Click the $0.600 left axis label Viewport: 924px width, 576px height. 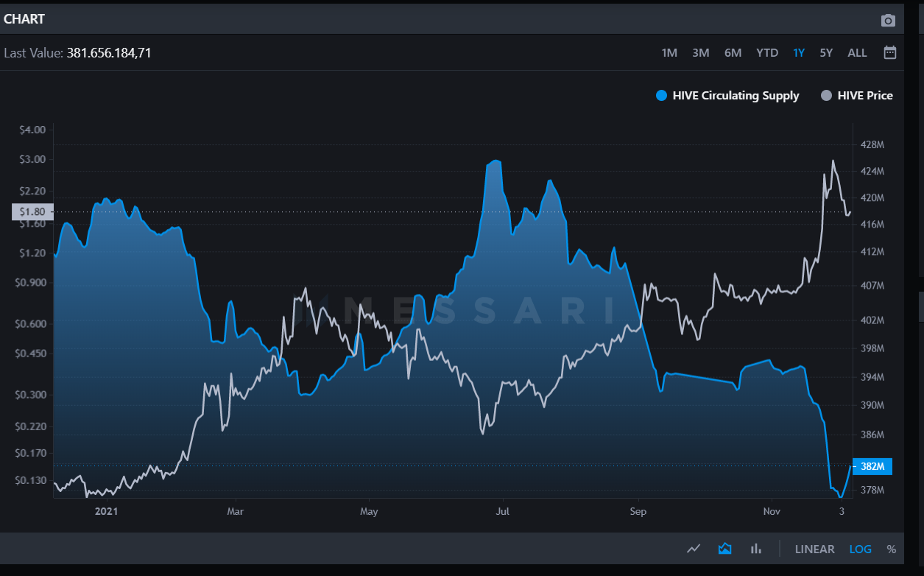(x=30, y=323)
